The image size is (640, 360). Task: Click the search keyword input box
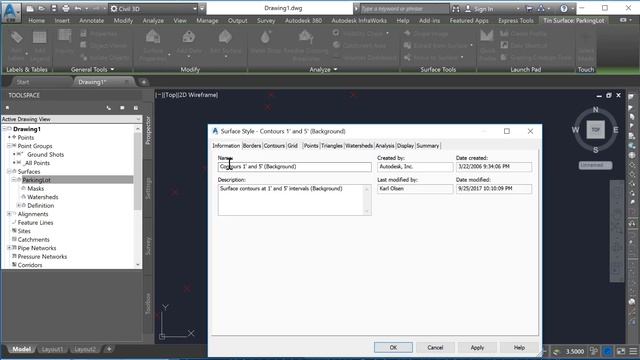point(404,8)
